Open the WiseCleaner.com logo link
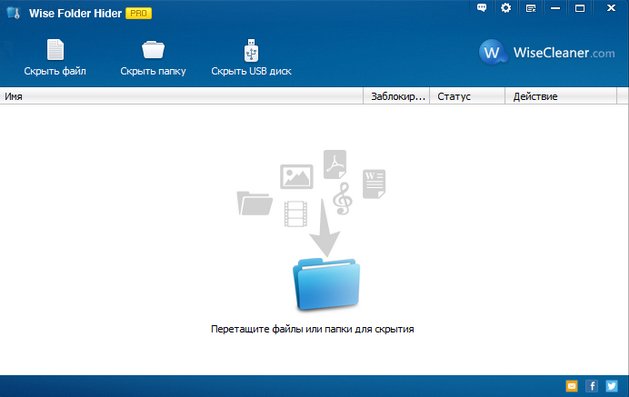The width and height of the screenshot is (629, 397). (547, 52)
